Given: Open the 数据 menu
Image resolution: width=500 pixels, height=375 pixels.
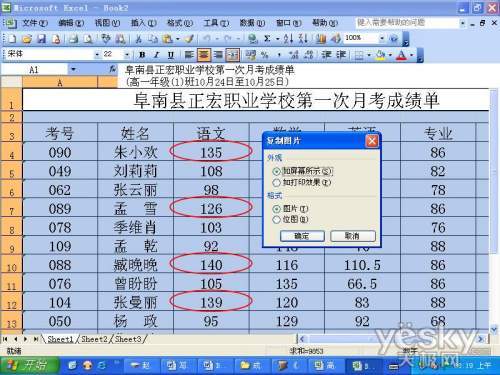Looking at the screenshot, I should coord(252,23).
